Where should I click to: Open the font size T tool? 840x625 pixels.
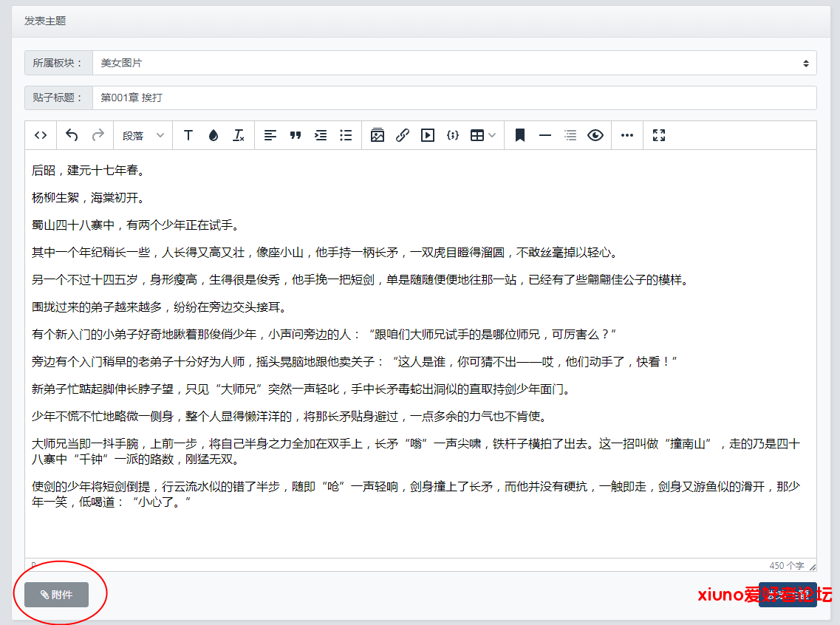pos(188,135)
